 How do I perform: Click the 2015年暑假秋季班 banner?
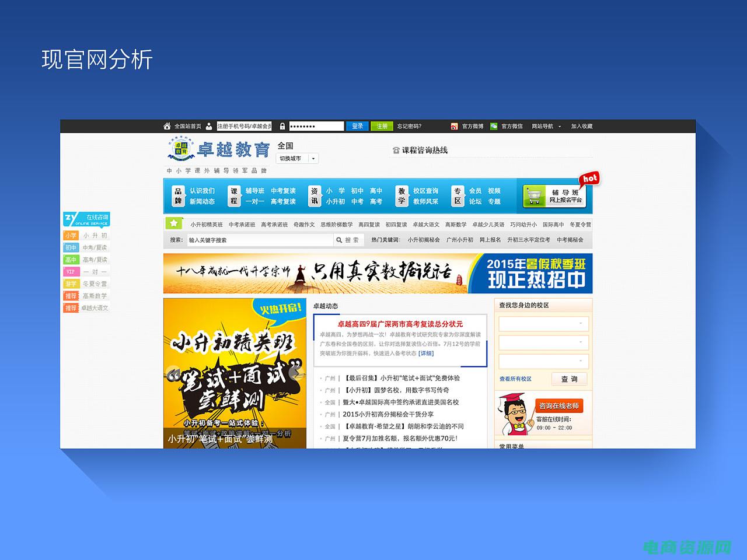point(378,273)
